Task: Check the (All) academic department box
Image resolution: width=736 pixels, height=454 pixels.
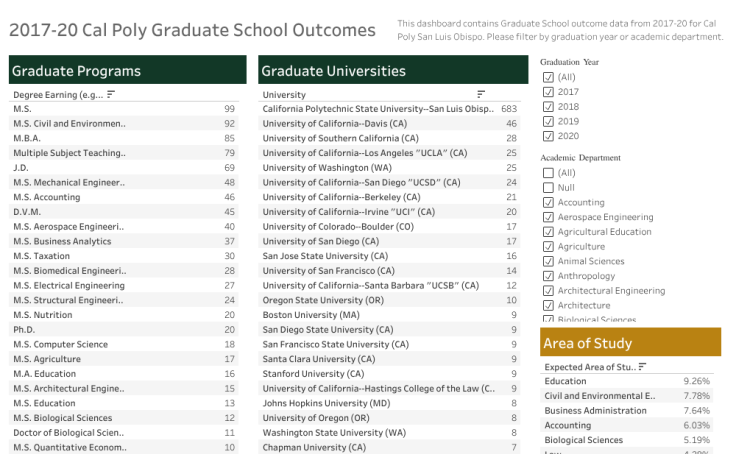Action: click(x=547, y=173)
